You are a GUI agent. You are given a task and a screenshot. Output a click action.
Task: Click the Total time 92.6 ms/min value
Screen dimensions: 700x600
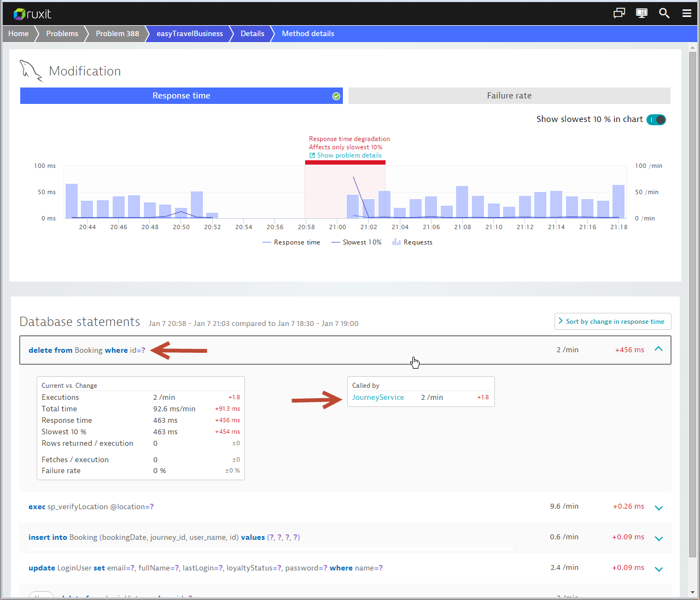click(x=174, y=409)
